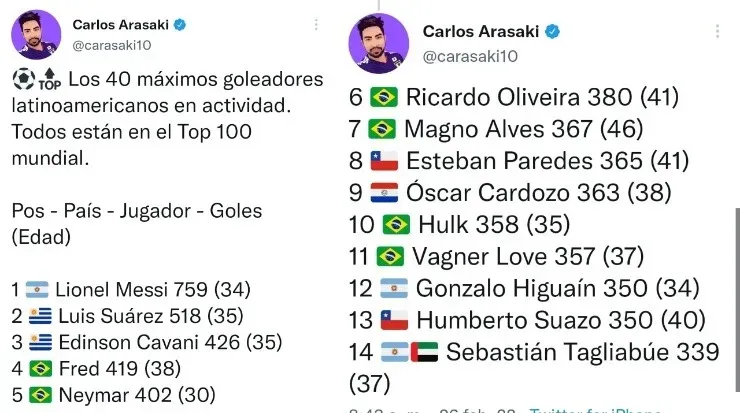This screenshot has height=413, width=740.
Task: Click the Brazil flag beside Hulk
Action: (x=396, y=225)
